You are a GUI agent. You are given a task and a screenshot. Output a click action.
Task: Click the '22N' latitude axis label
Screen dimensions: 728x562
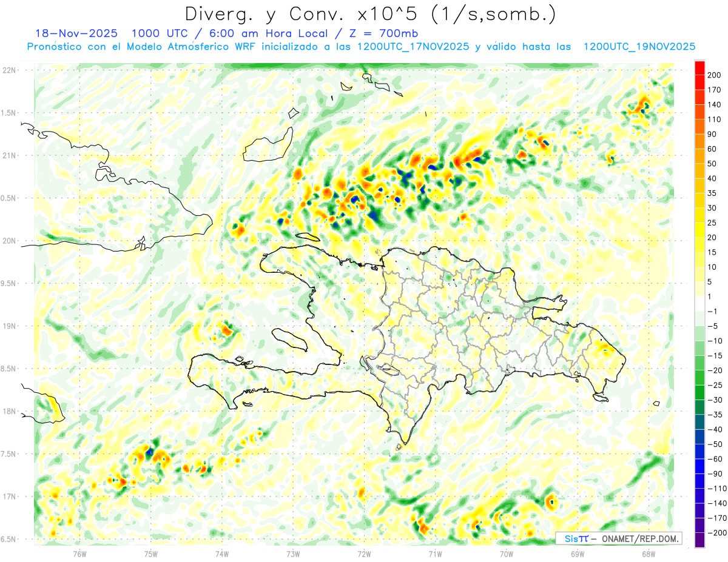pos(8,70)
